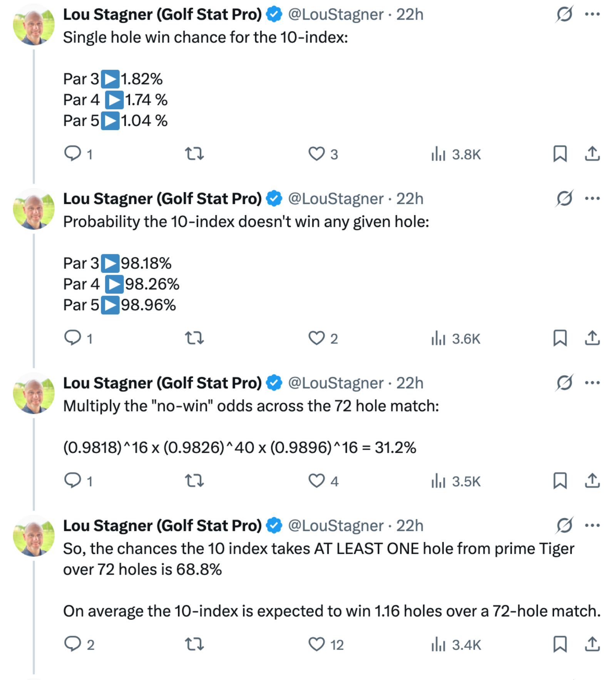This screenshot has height=680, width=616.
Task: Toggle bookmark on the second tweet
Action: (x=561, y=338)
